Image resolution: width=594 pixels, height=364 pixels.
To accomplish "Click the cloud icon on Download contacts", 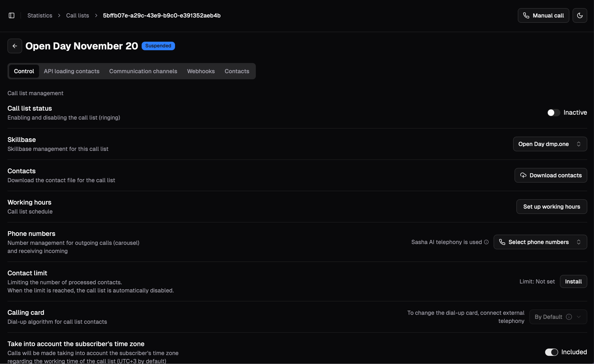I will pyautogui.click(x=523, y=175).
